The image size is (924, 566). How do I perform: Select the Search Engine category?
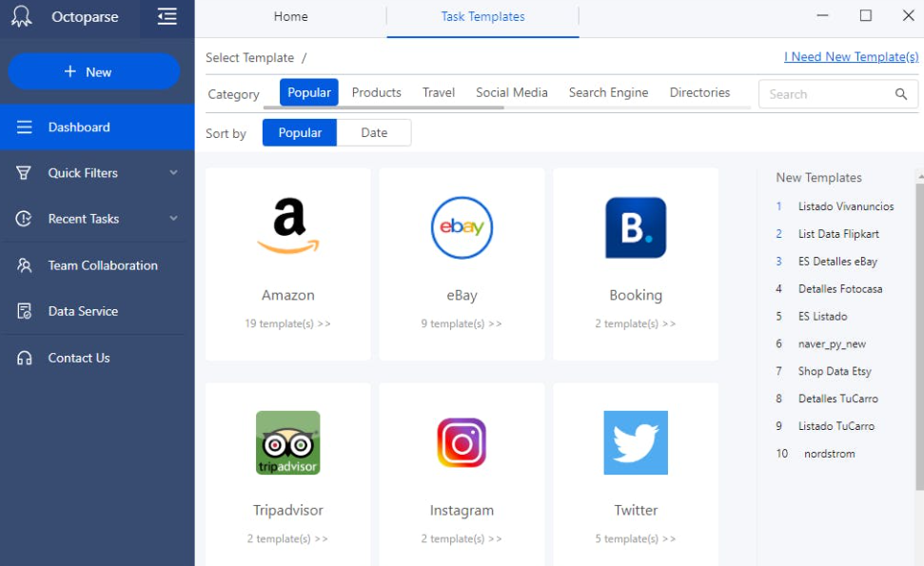pyautogui.click(x=608, y=92)
